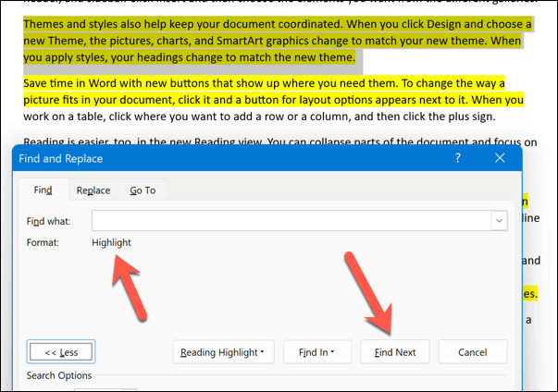This screenshot has width=558, height=392.
Task: Click the 'Find what:' label
Action: 49,221
